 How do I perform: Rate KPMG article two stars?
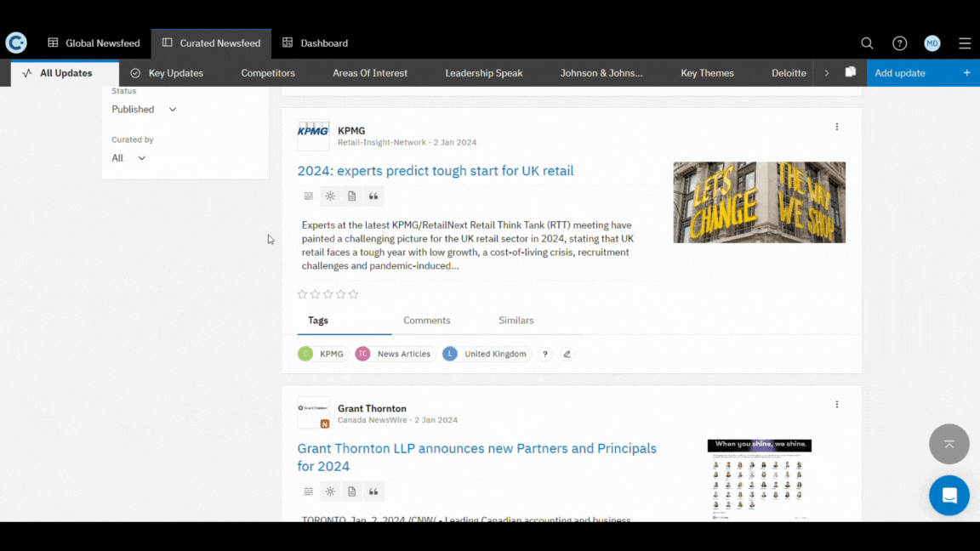[x=315, y=294]
